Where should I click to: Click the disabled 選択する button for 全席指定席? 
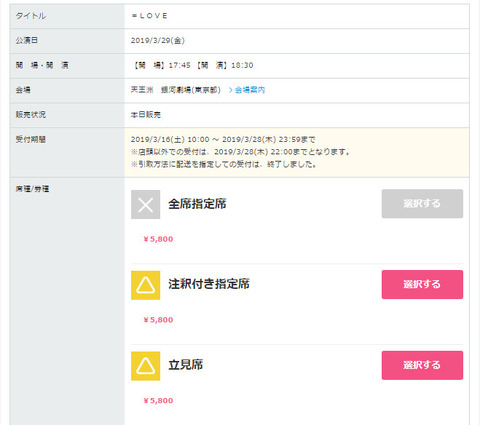(422, 204)
